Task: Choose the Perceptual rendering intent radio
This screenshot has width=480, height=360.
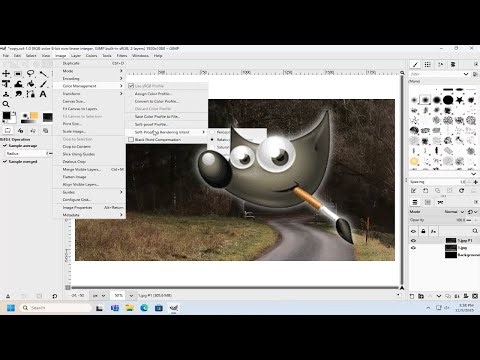Action: pyautogui.click(x=212, y=132)
